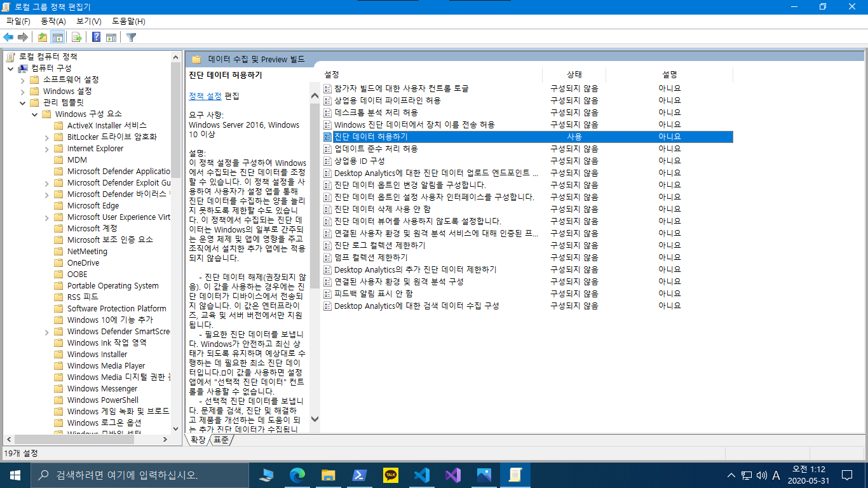Sort by the 상태 column header
The image size is (868, 488).
pos(574,74)
